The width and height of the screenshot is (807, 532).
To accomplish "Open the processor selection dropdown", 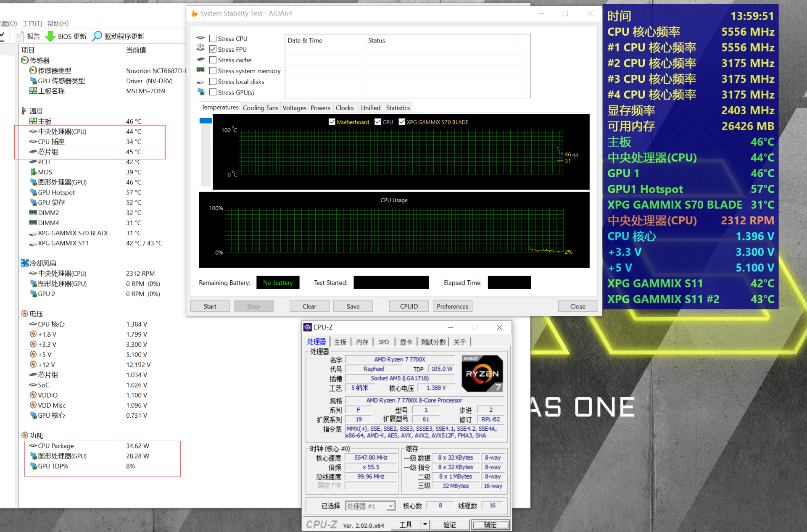I will tap(391, 506).
